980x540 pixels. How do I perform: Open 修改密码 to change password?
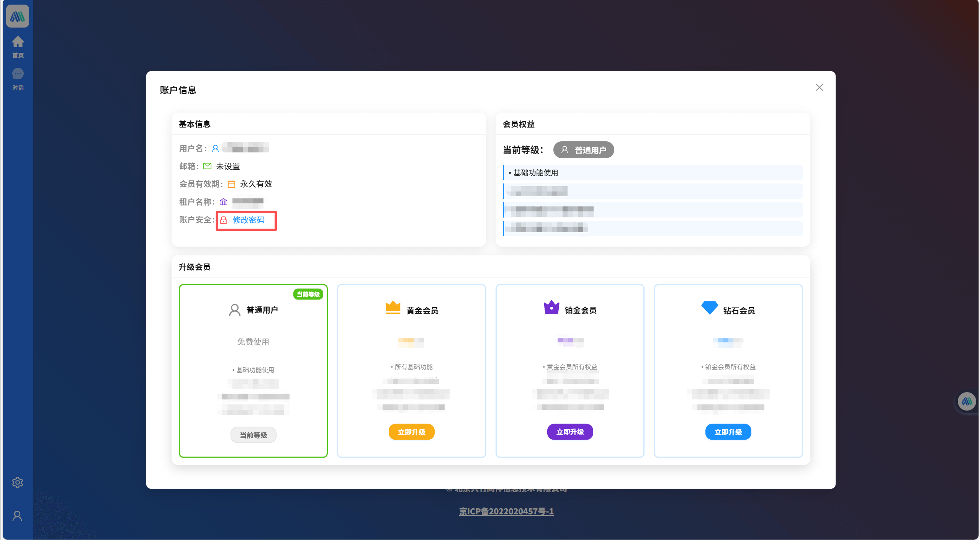(x=249, y=221)
